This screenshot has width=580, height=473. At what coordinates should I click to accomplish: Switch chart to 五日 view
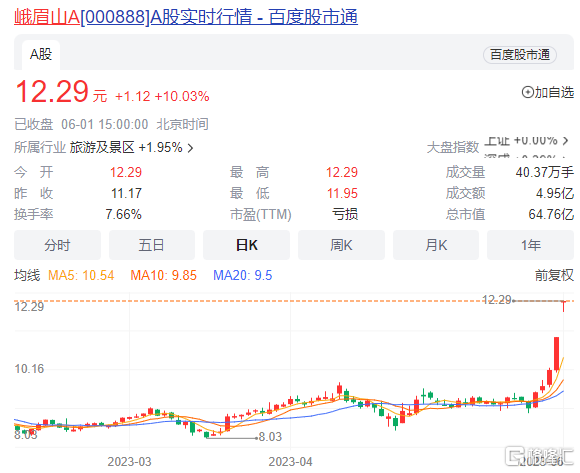(152, 245)
